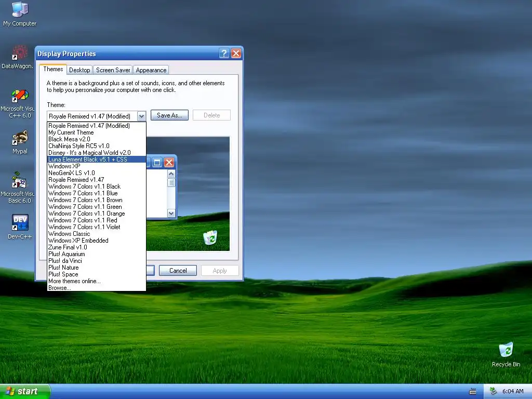Select Windows 7 Colors v1.1 Blue
This screenshot has height=399, width=532.
tap(97, 193)
